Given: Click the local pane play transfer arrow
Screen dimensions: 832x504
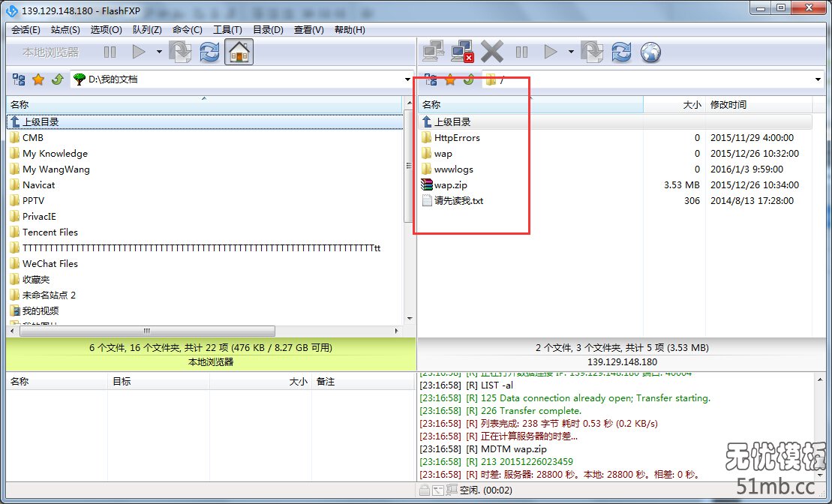Looking at the screenshot, I should [x=139, y=52].
